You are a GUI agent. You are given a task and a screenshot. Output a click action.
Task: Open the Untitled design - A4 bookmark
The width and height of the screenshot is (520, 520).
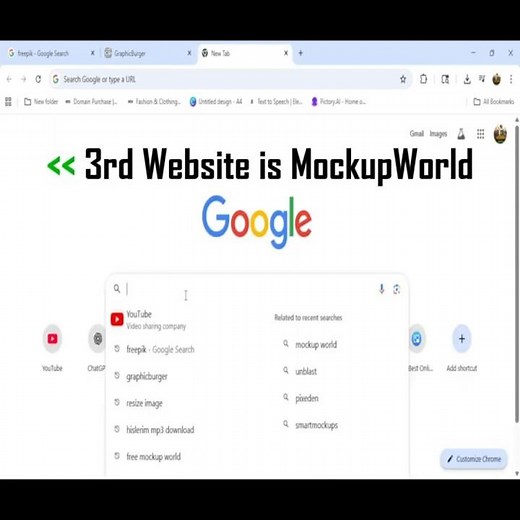point(216,102)
